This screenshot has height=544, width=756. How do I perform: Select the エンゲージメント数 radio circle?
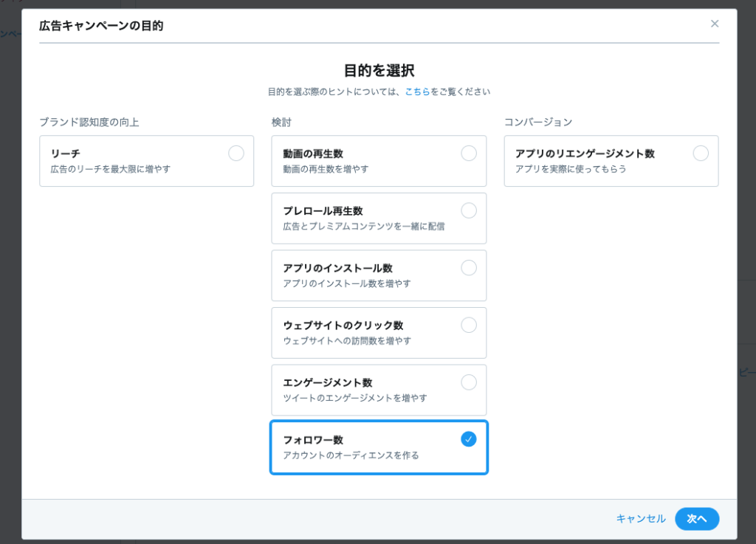pyautogui.click(x=469, y=382)
